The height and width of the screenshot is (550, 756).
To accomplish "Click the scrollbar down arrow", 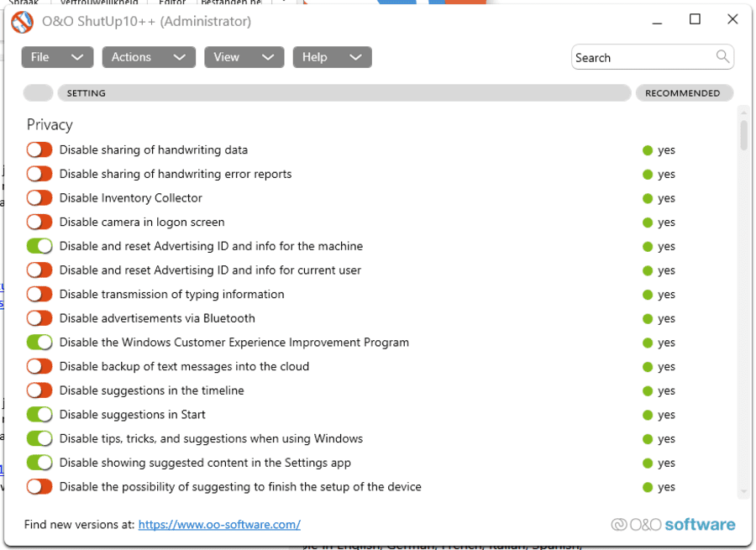I will tap(744, 492).
